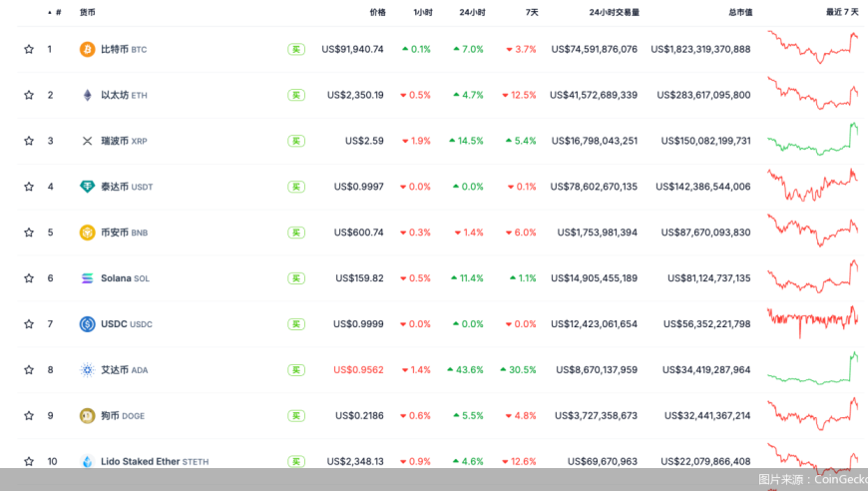Select the Lido Staked Ether logo icon
The width and height of the screenshot is (868, 491).
pos(87,462)
